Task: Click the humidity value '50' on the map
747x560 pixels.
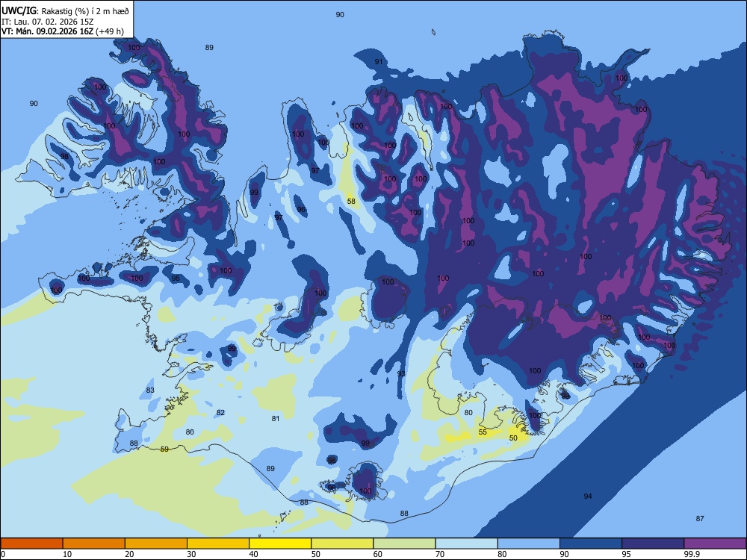Action: (513, 438)
